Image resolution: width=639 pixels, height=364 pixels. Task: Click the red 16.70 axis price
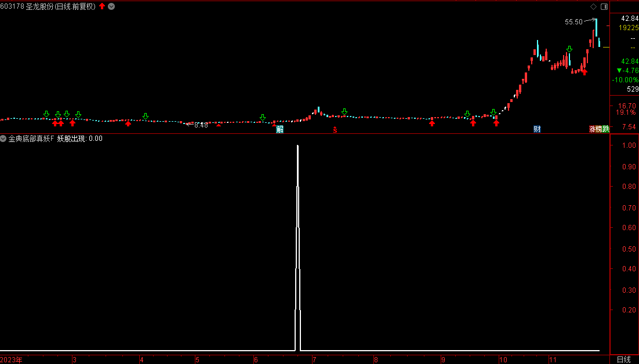(627, 105)
